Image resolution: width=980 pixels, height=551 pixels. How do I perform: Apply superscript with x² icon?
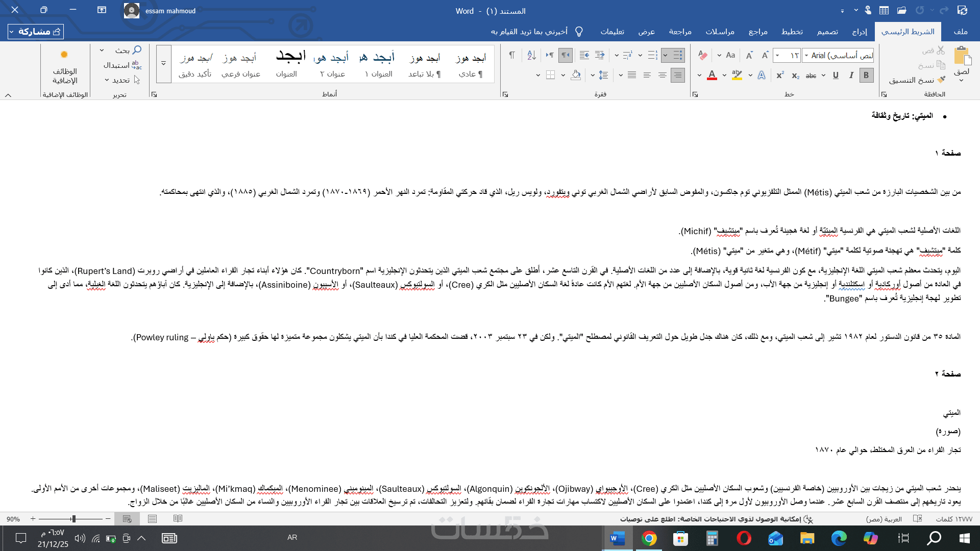click(x=780, y=76)
